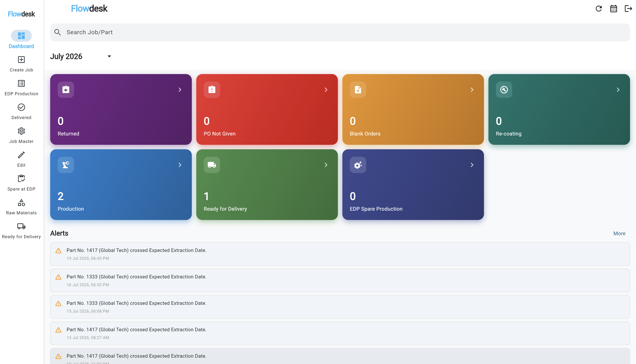This screenshot has width=636, height=364.
Task: Open the Edit sidebar label
Action: point(21,165)
